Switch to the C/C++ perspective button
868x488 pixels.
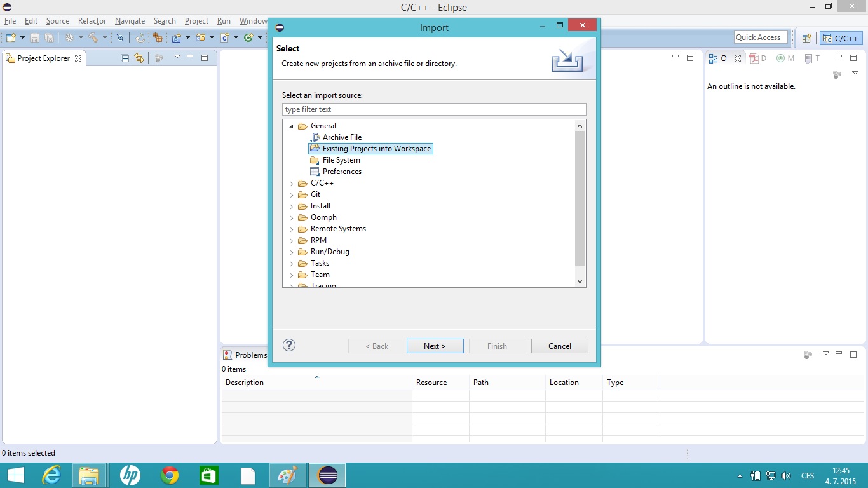click(841, 38)
